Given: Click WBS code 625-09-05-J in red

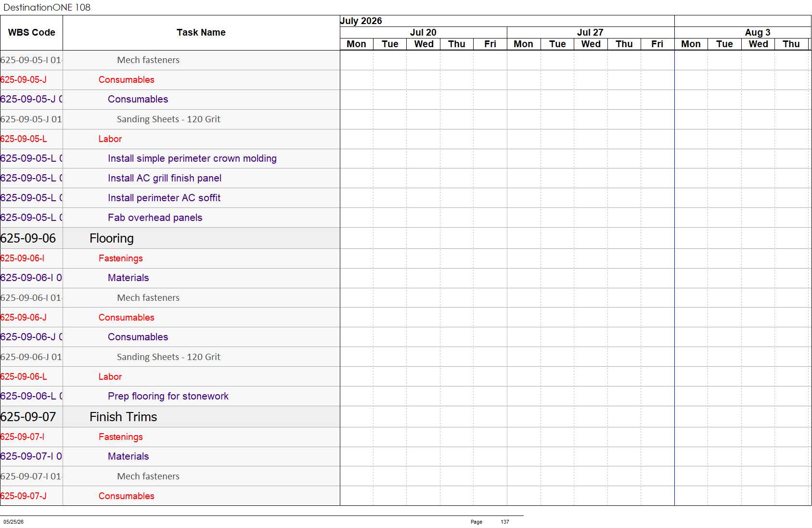Looking at the screenshot, I should point(24,79).
